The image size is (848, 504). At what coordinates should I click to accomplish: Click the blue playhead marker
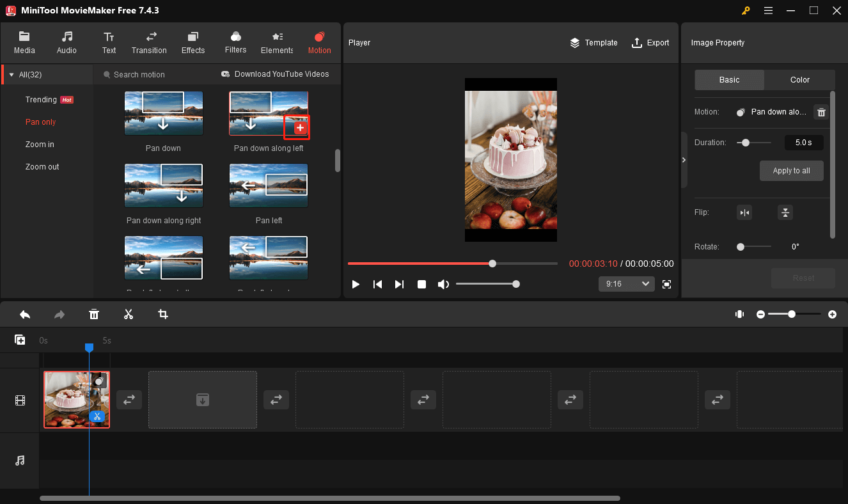pos(90,347)
